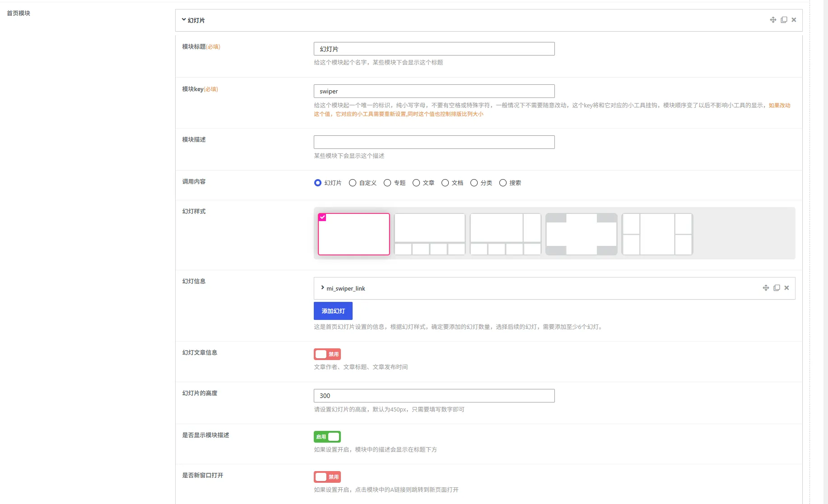Select the first pink-checked slide style
The height and width of the screenshot is (504, 828).
click(x=354, y=234)
